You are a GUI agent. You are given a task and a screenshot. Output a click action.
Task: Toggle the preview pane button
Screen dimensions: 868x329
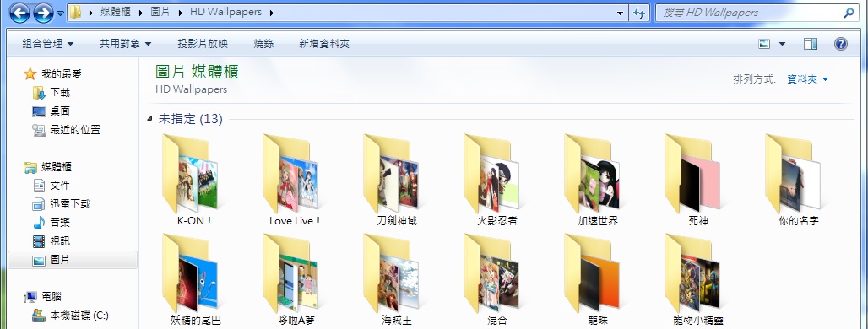click(x=811, y=44)
